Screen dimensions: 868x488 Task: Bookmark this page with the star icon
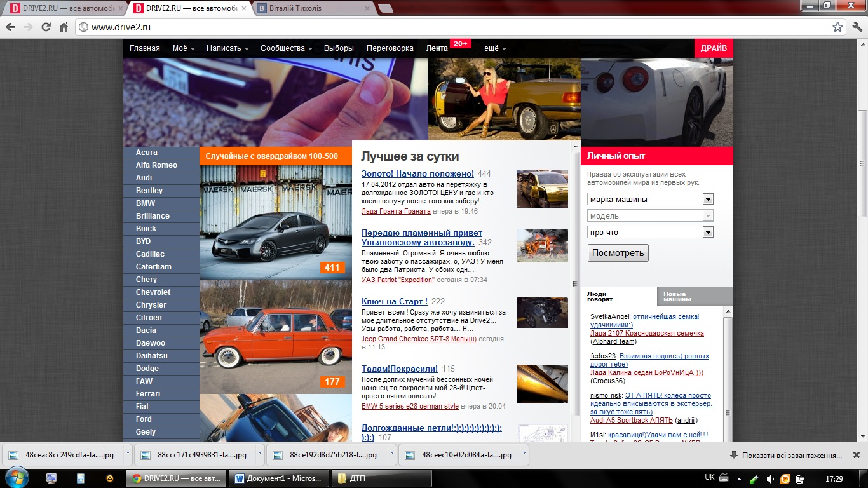pyautogui.click(x=837, y=27)
